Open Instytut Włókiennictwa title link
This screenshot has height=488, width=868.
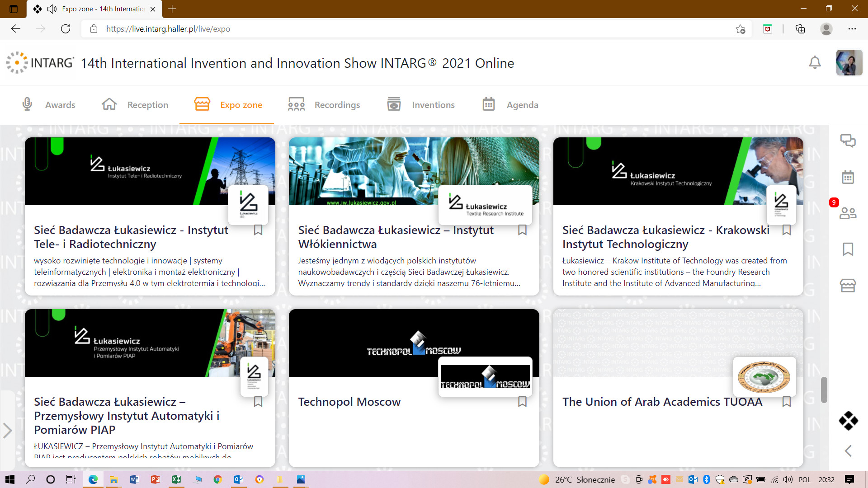point(396,237)
